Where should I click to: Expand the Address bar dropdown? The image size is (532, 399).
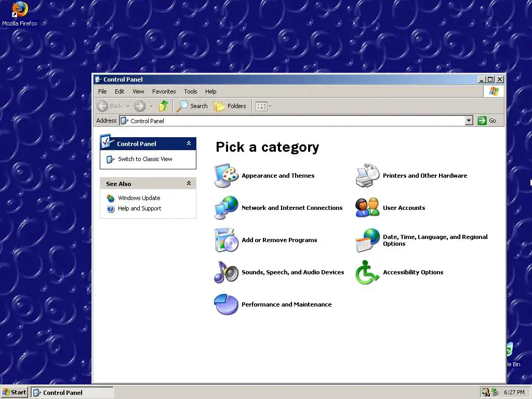469,121
